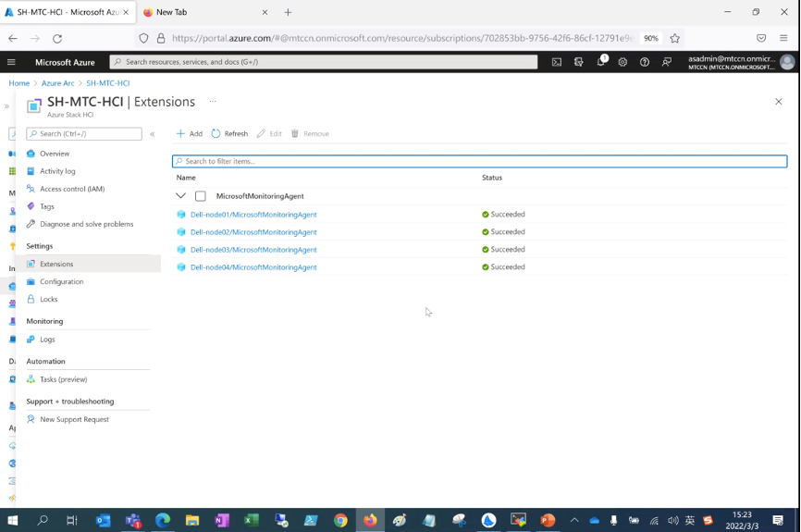
Task: Open the account avatar menu
Action: pos(787,62)
